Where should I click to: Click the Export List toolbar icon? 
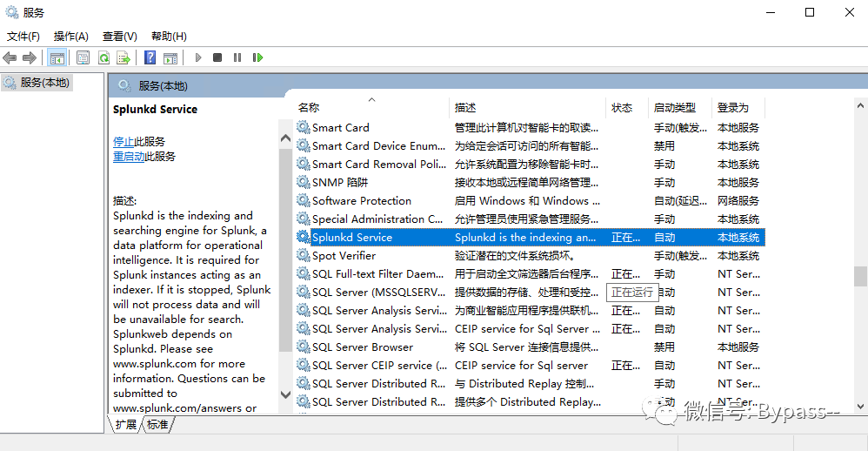click(124, 57)
